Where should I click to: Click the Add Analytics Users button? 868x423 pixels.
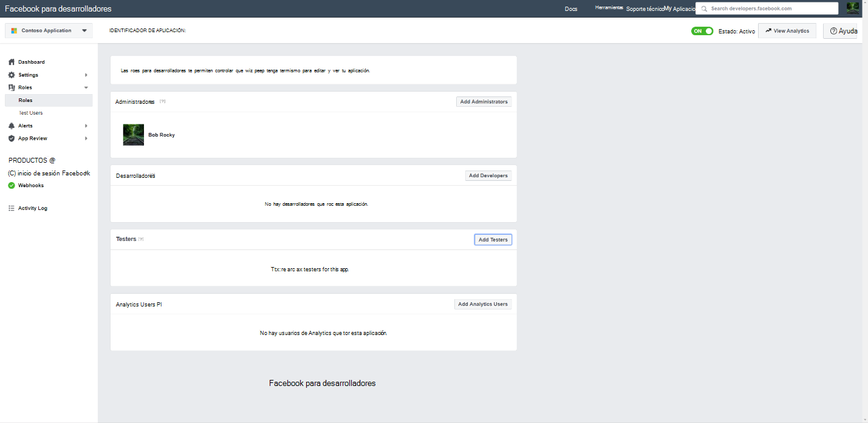point(483,304)
